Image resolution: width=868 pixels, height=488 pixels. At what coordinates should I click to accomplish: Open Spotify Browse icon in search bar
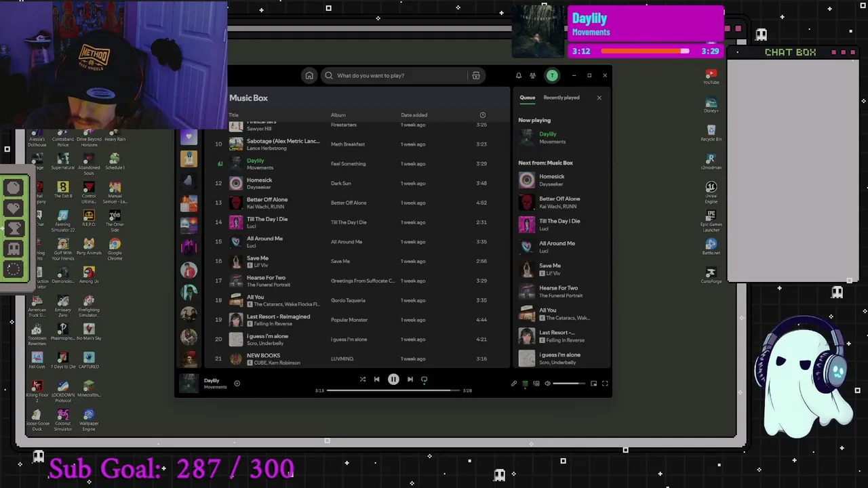(x=476, y=75)
